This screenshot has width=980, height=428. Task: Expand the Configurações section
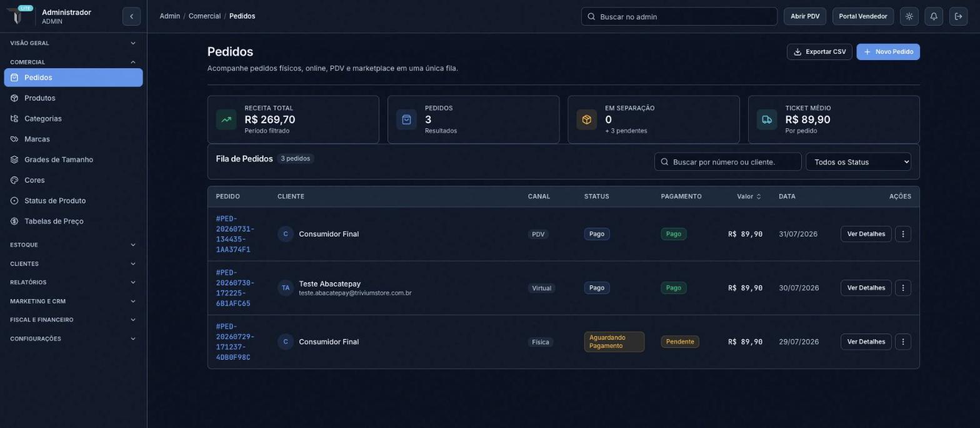pos(73,339)
